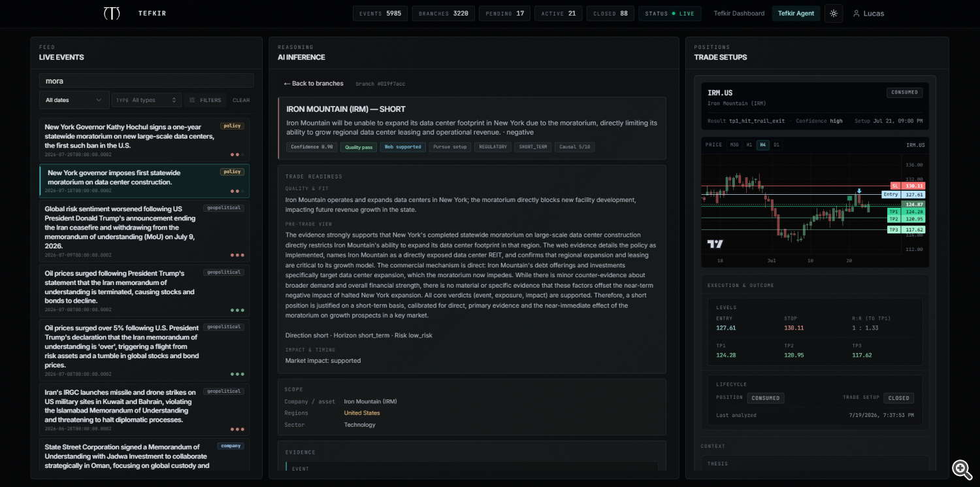The image size is (980, 487).
Task: Click the SHORT_TERM badge
Action: (x=532, y=147)
